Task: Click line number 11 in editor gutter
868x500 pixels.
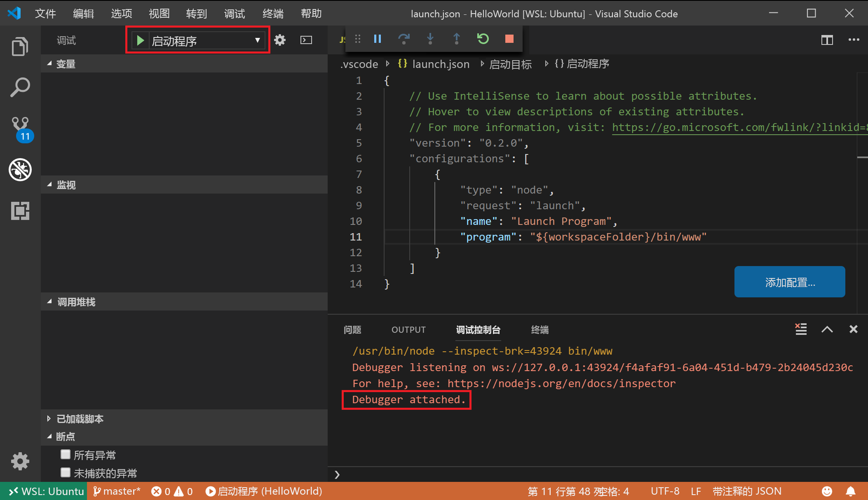Action: pyautogui.click(x=356, y=237)
